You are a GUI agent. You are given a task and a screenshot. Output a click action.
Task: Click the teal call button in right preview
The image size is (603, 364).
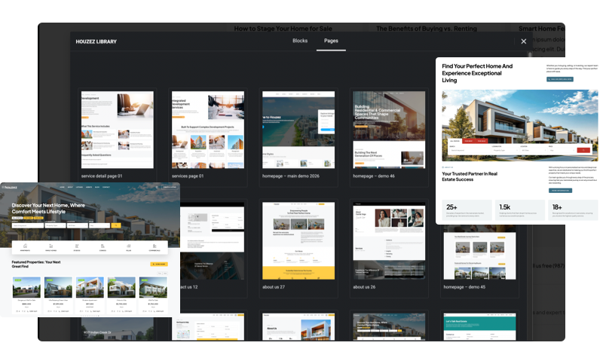[x=560, y=79]
